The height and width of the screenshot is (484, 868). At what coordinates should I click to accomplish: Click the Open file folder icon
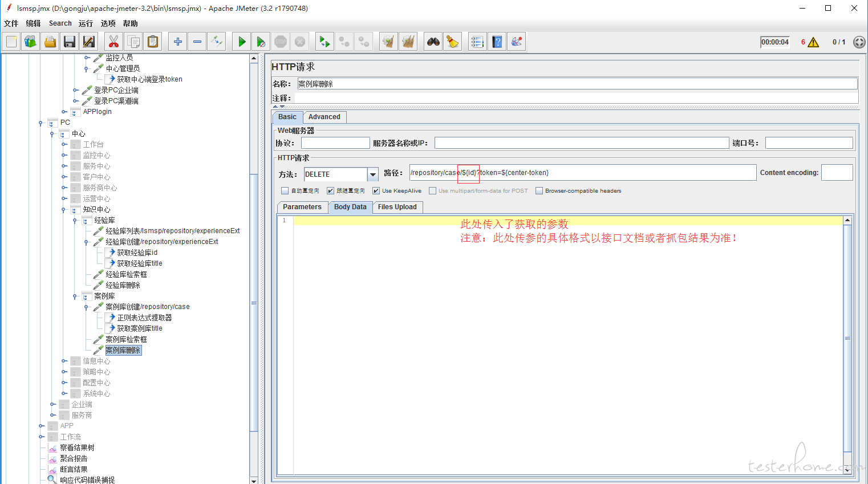pyautogui.click(x=50, y=42)
